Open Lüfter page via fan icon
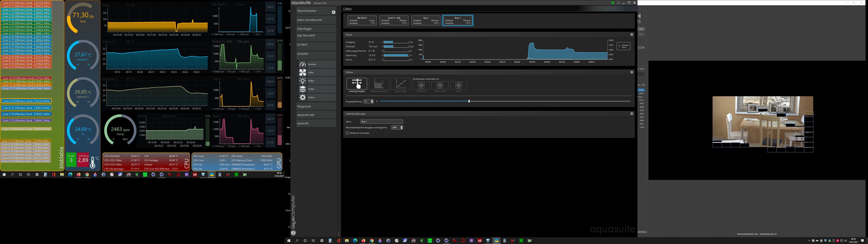Screen dimensions: 868x244 point(303,73)
